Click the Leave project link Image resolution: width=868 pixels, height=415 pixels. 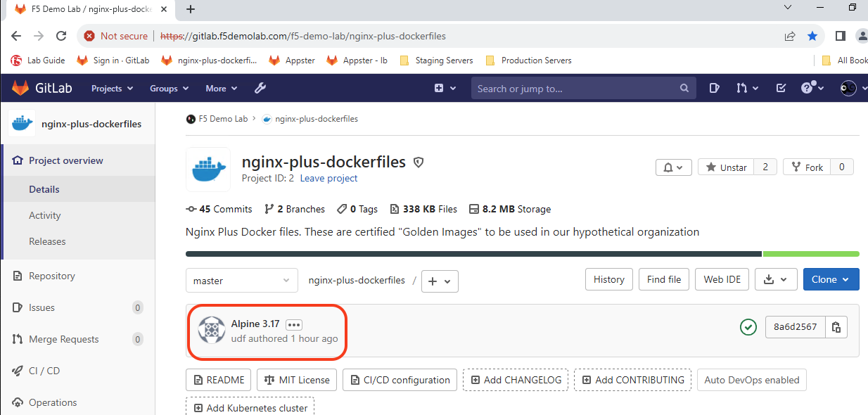[x=328, y=179]
